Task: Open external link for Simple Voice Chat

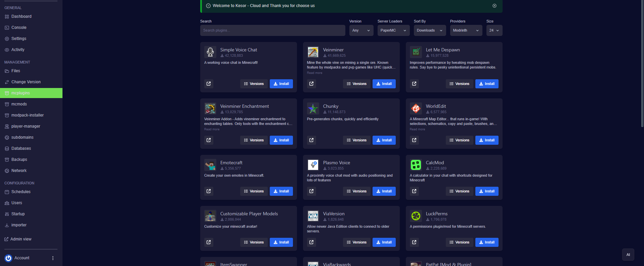Action: point(209,84)
